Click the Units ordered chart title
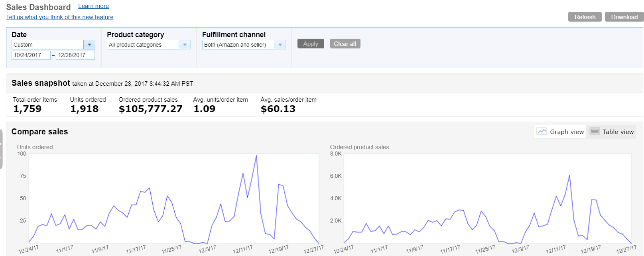The width and height of the screenshot is (644, 256). click(35, 147)
